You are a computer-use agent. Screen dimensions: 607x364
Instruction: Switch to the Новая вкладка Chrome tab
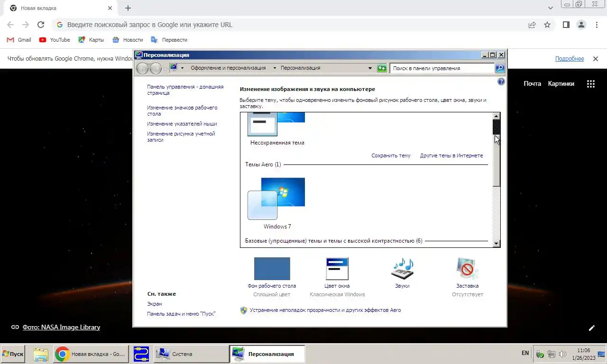(61, 8)
